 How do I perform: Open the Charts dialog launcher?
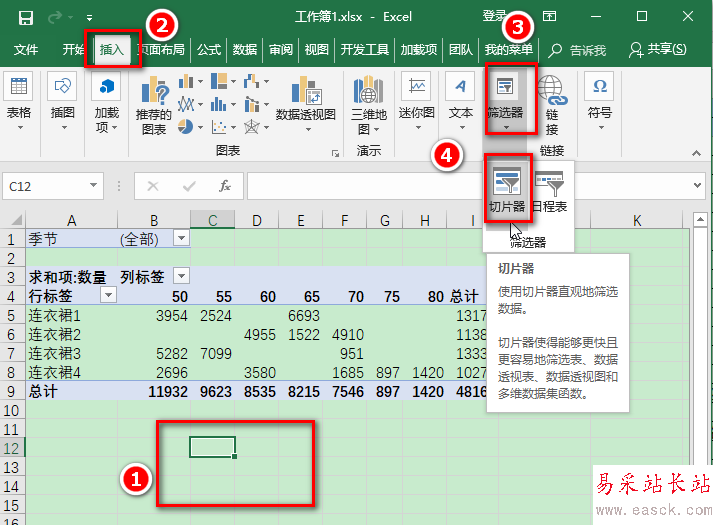[336, 154]
